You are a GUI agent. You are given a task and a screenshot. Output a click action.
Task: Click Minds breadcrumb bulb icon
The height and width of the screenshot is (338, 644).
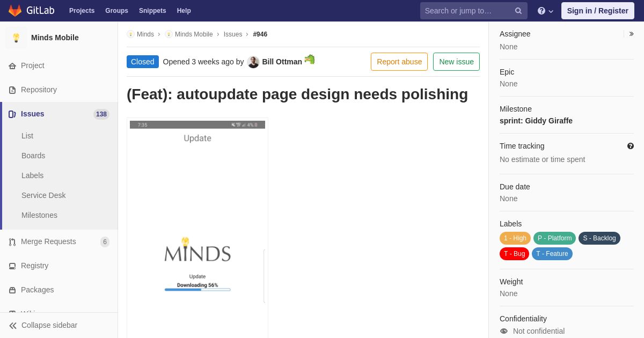pyautogui.click(x=130, y=34)
